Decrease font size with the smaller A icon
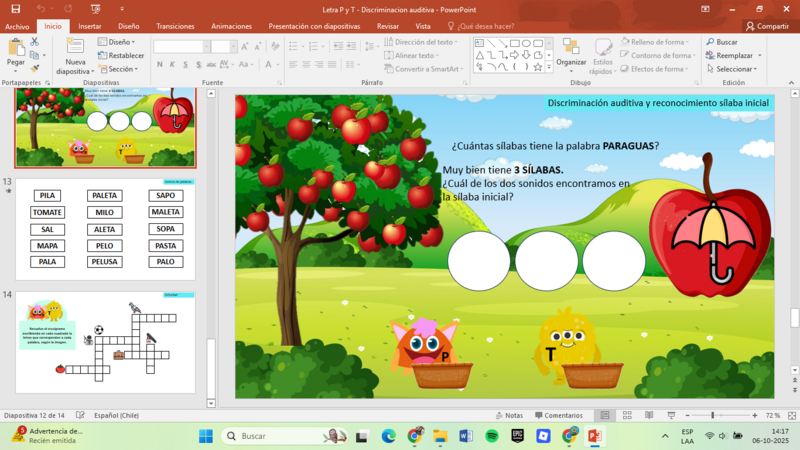 258,47
